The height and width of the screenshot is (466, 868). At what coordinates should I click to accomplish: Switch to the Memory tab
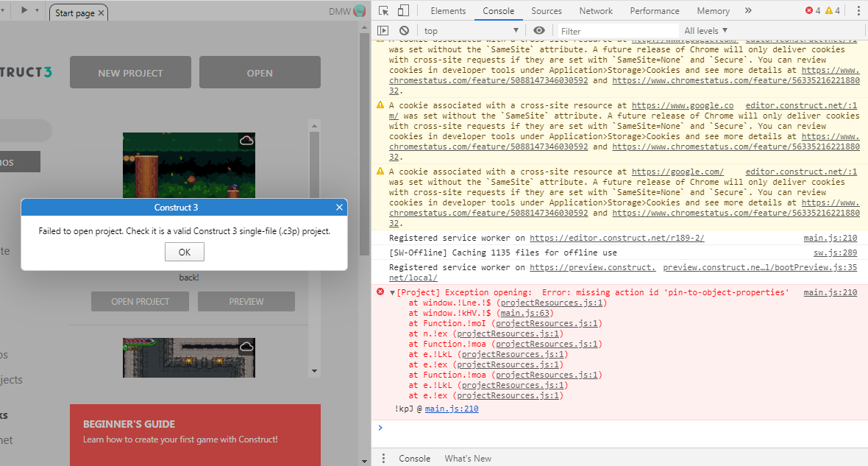coord(713,10)
